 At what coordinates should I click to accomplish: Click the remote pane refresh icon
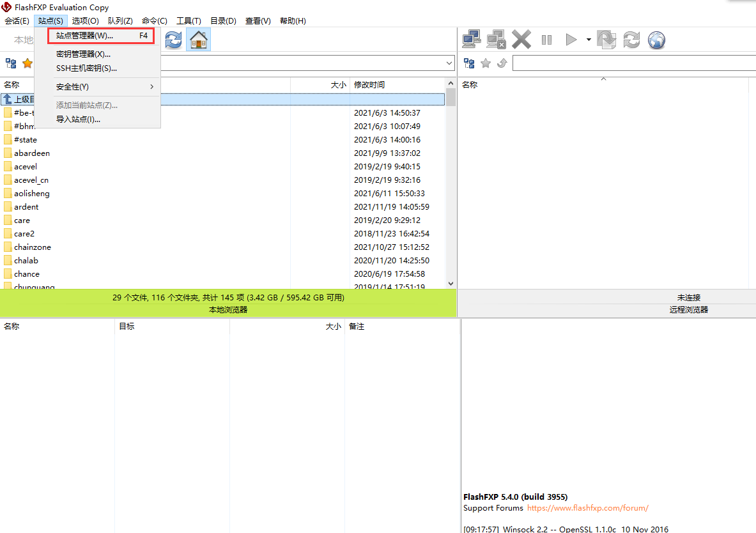631,40
